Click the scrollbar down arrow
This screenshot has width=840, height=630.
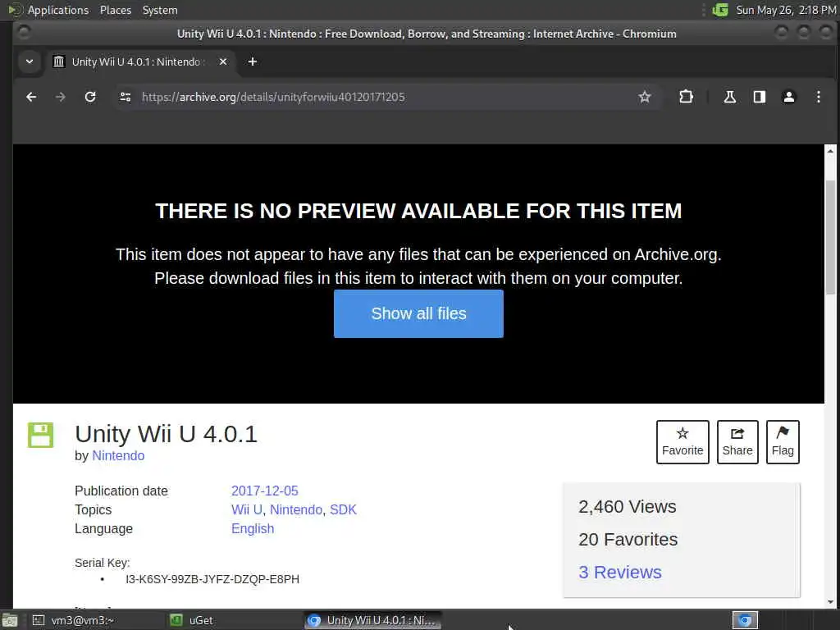pos(830,601)
